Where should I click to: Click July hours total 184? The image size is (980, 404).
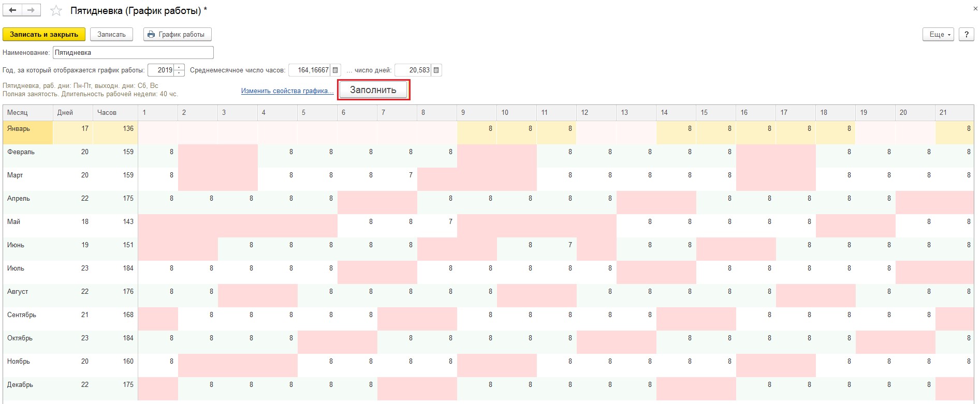[115, 272]
